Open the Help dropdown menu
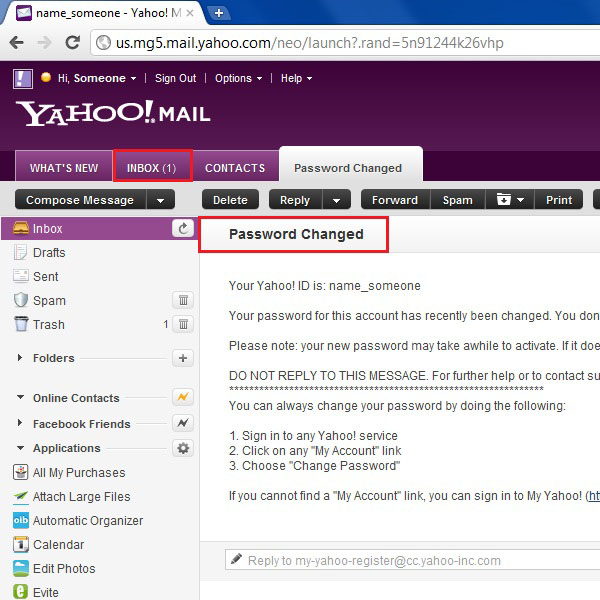Image resolution: width=600 pixels, height=600 pixels. pyautogui.click(x=296, y=78)
